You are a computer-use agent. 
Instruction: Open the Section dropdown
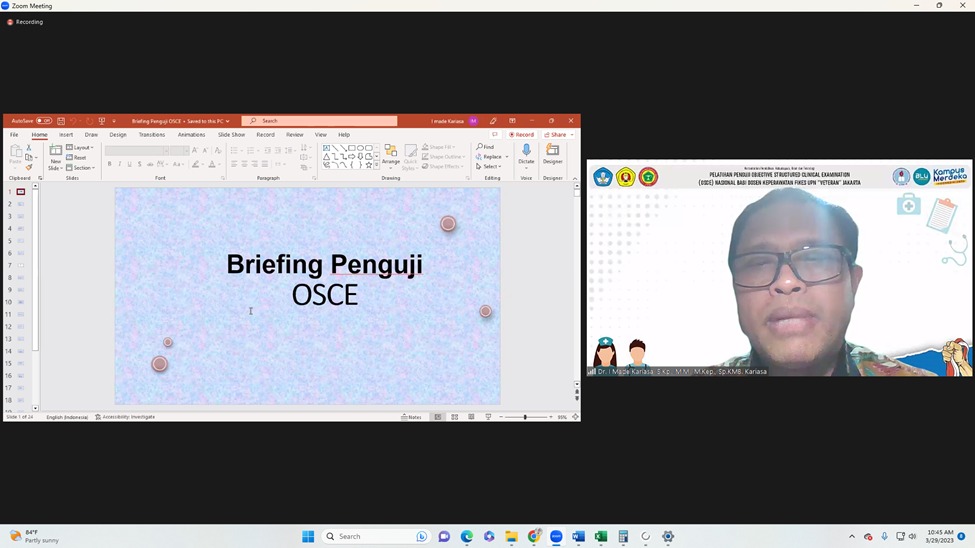click(84, 168)
